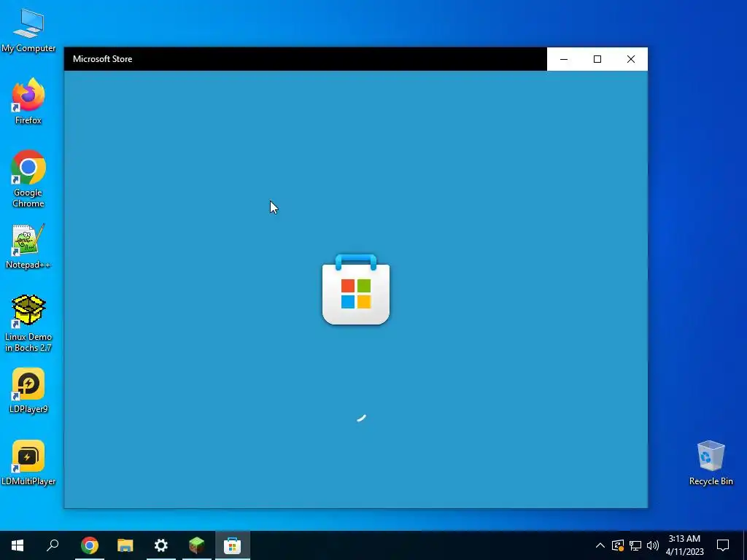
Task: Select the Recycle Bin desktop icon
Action: (711, 463)
